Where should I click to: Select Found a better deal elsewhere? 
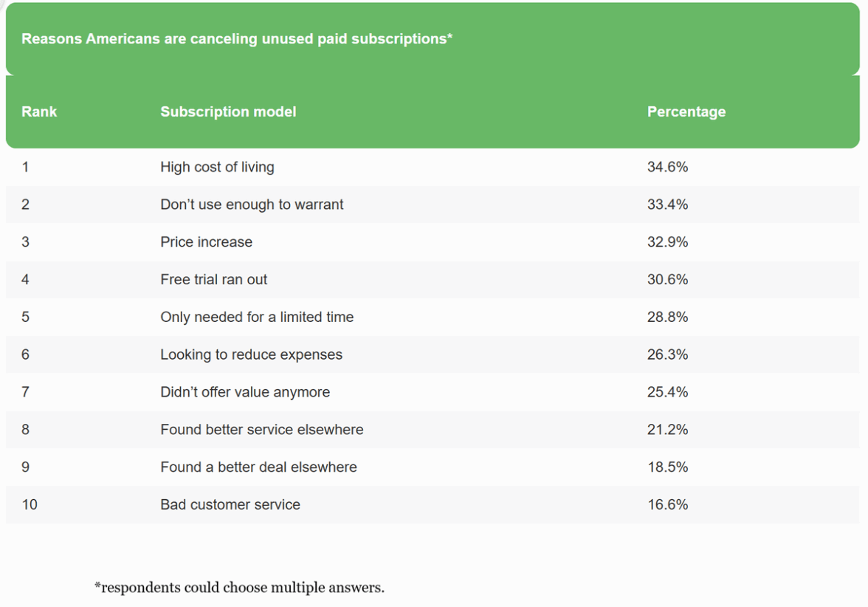[x=258, y=467]
